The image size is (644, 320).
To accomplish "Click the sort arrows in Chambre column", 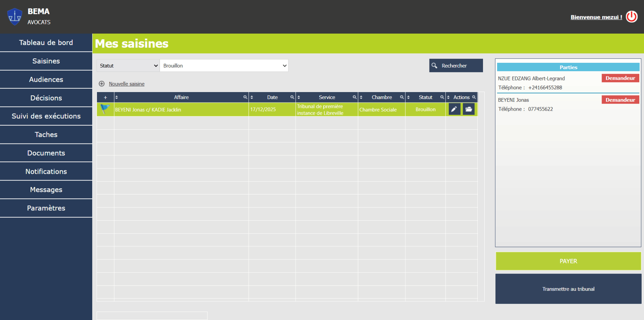I will pyautogui.click(x=361, y=97).
